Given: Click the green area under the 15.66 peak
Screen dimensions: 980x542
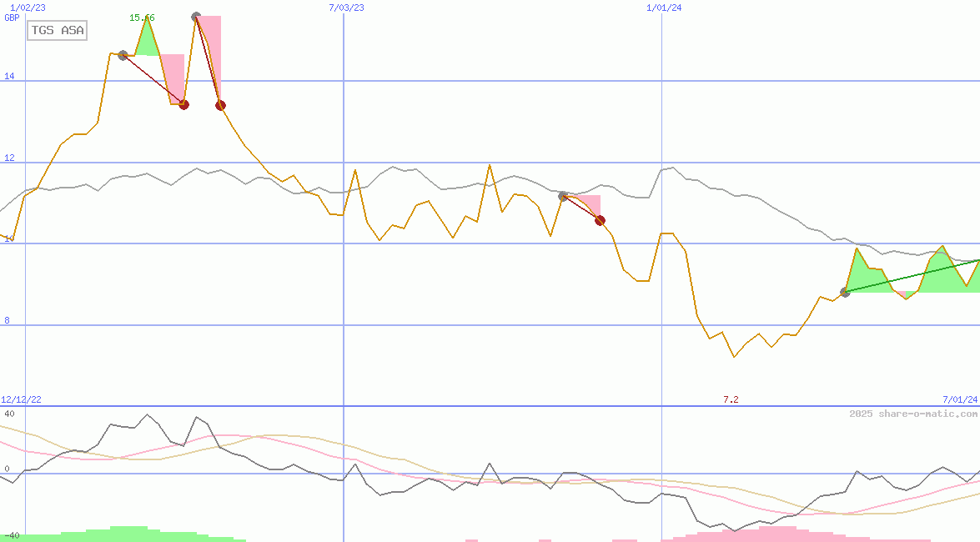Looking at the screenshot, I should 147,42.
